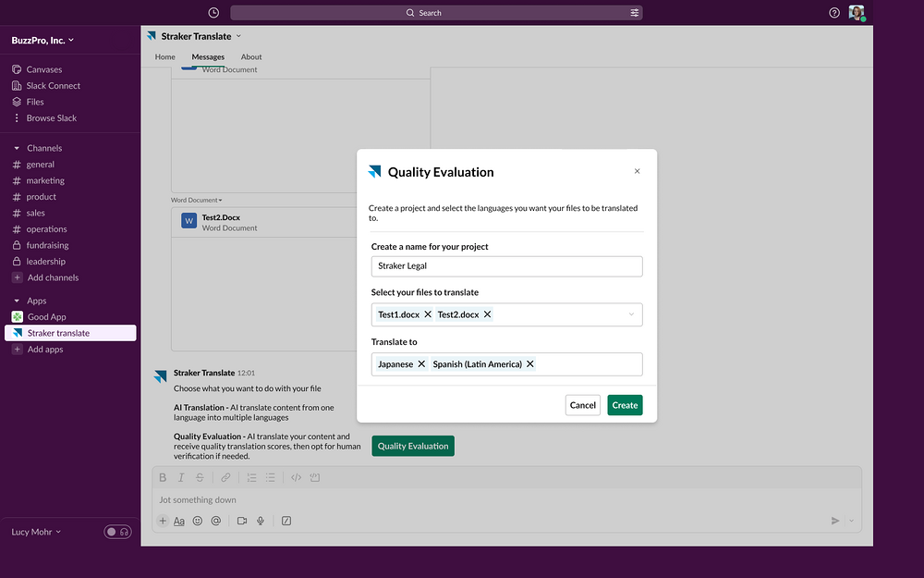Switch to the Messages tab
Image resolution: width=924 pixels, height=578 pixels.
208,57
